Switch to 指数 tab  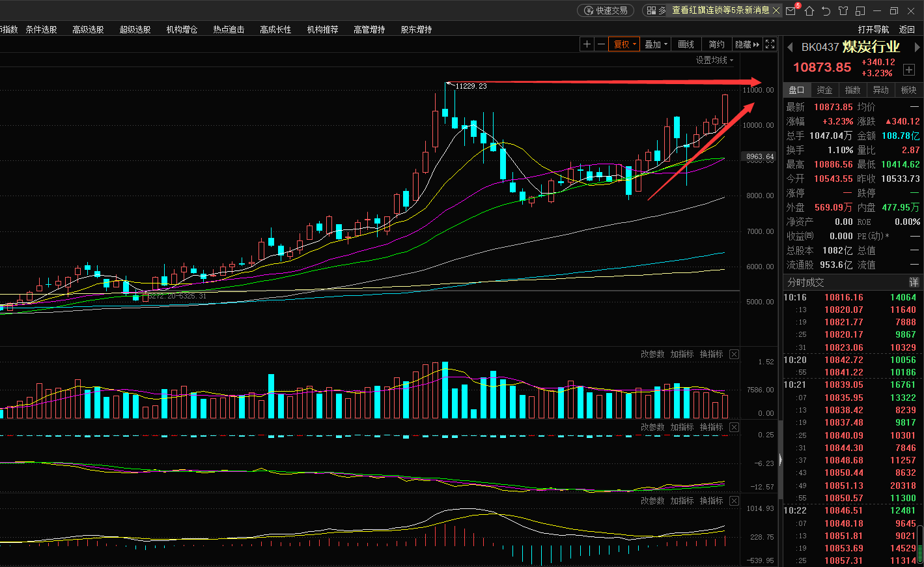pos(853,90)
